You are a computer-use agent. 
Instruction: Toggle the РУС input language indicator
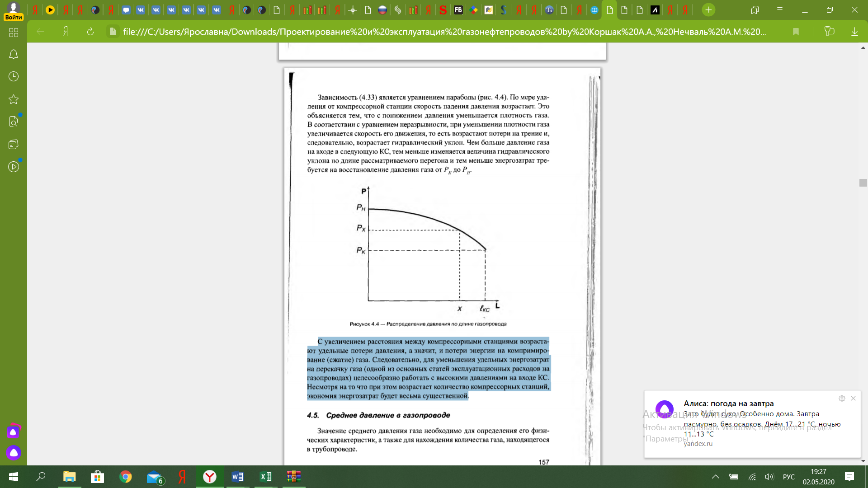788,477
